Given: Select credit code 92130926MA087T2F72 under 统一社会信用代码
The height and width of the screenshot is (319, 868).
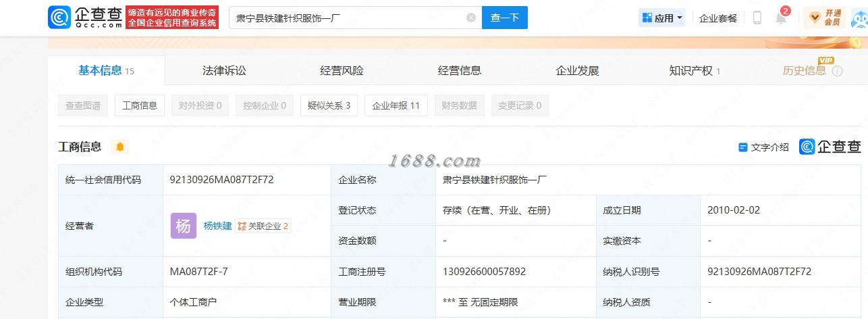Looking at the screenshot, I should [221, 180].
